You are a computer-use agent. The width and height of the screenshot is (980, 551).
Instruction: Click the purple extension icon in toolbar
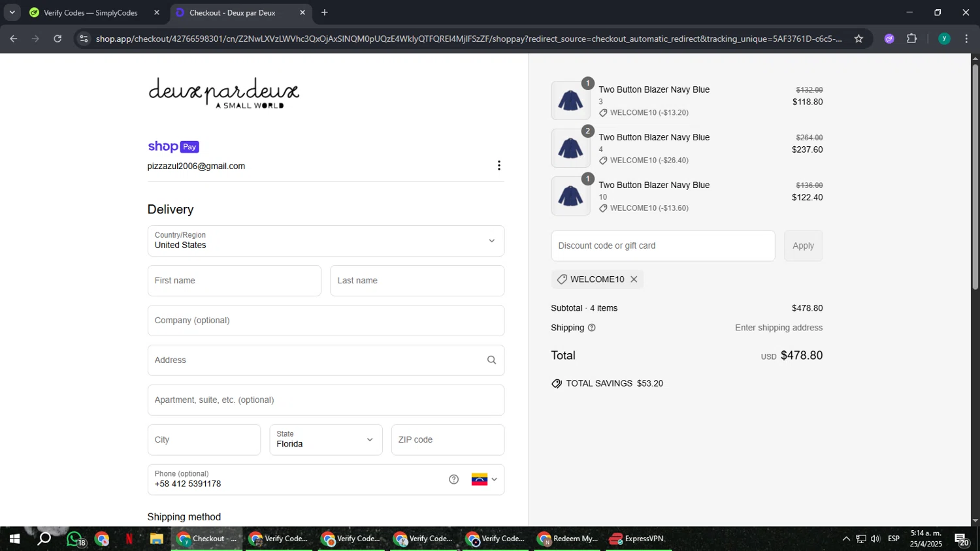889,39
